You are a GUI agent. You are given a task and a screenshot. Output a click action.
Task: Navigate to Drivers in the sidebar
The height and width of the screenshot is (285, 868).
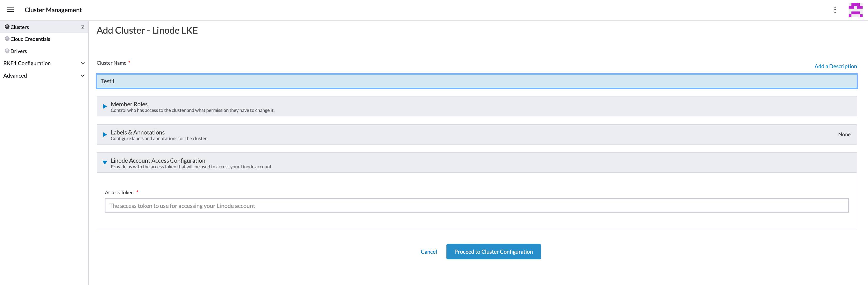[x=19, y=51]
